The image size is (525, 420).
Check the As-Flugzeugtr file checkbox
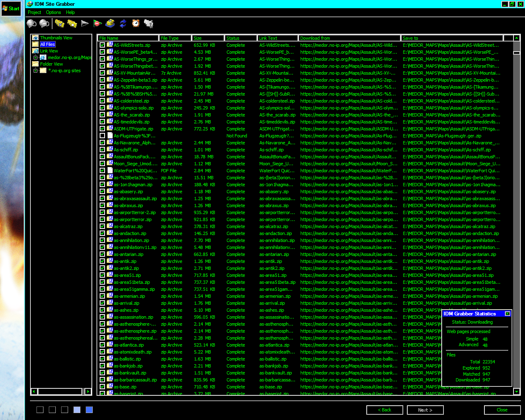coord(102,136)
